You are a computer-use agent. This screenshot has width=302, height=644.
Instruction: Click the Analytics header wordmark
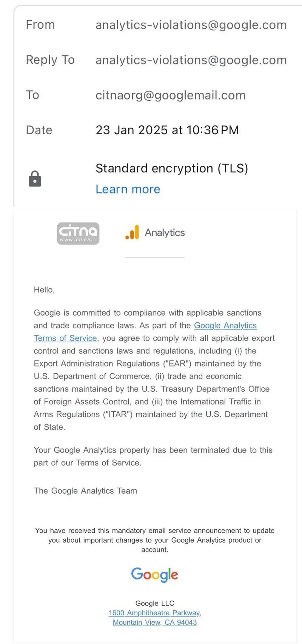tap(165, 233)
